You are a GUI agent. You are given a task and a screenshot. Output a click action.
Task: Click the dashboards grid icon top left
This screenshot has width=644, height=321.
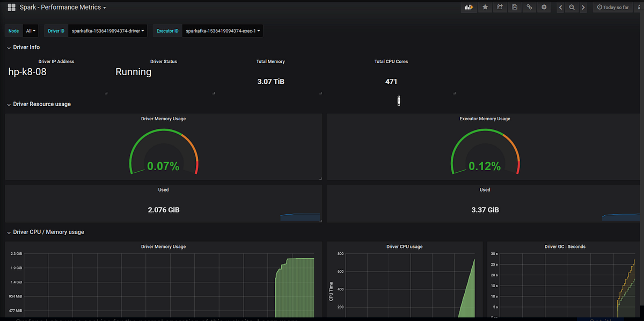pos(11,7)
